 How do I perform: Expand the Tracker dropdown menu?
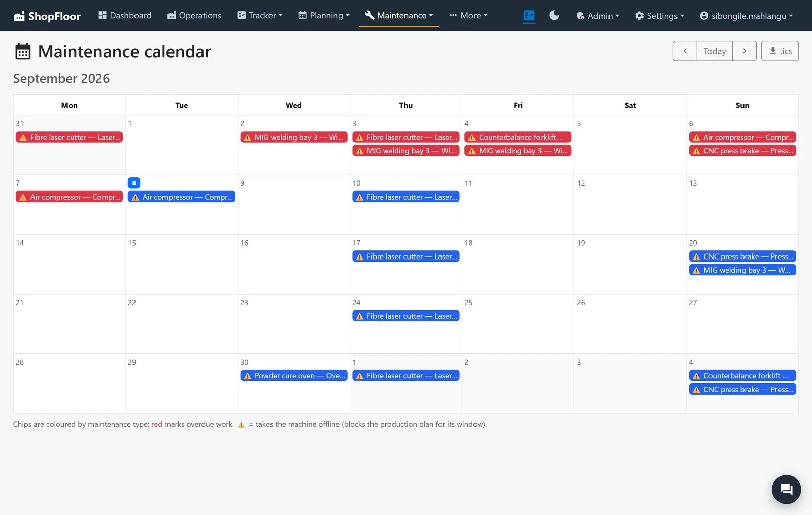click(260, 16)
